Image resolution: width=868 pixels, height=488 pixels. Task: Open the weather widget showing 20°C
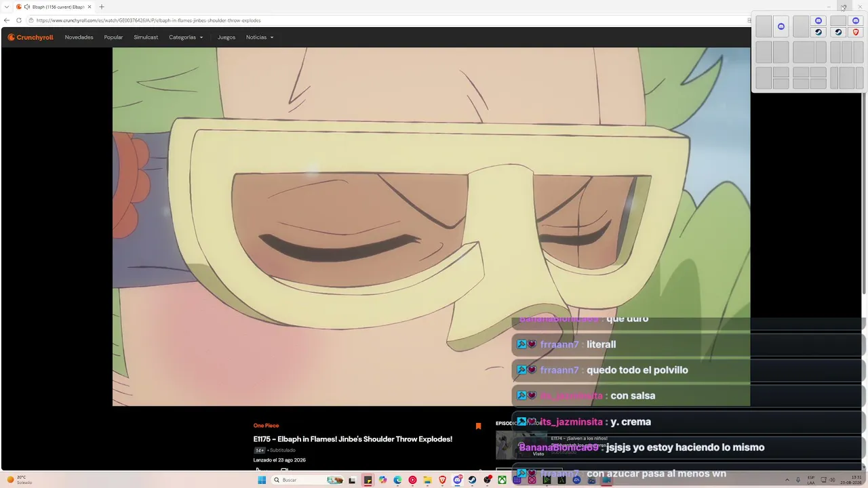(19, 480)
